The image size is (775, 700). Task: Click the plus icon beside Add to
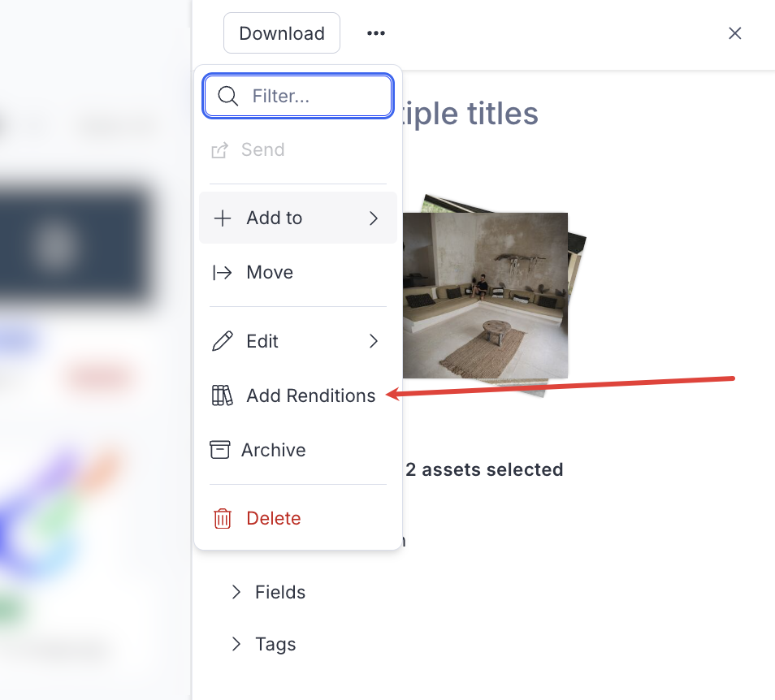222,218
